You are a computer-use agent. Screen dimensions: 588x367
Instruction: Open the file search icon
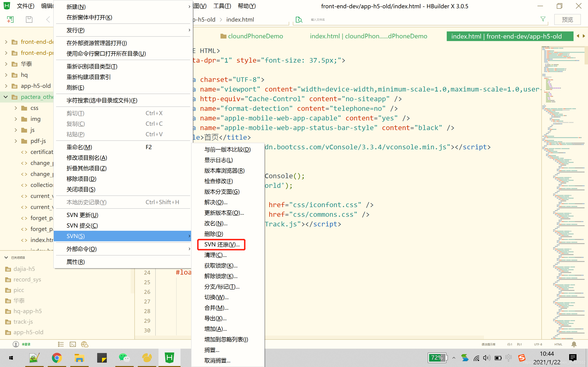(299, 20)
